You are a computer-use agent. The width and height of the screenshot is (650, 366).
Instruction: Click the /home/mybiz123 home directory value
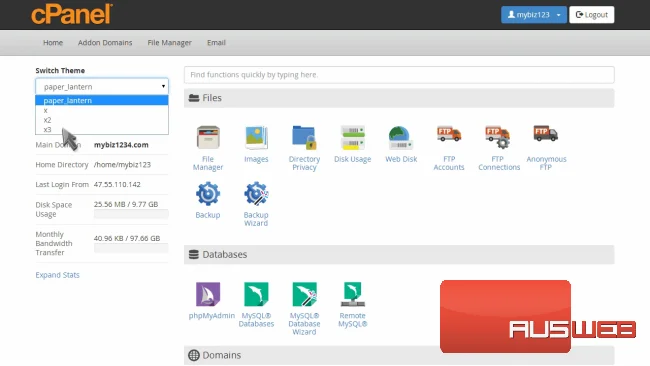122,165
